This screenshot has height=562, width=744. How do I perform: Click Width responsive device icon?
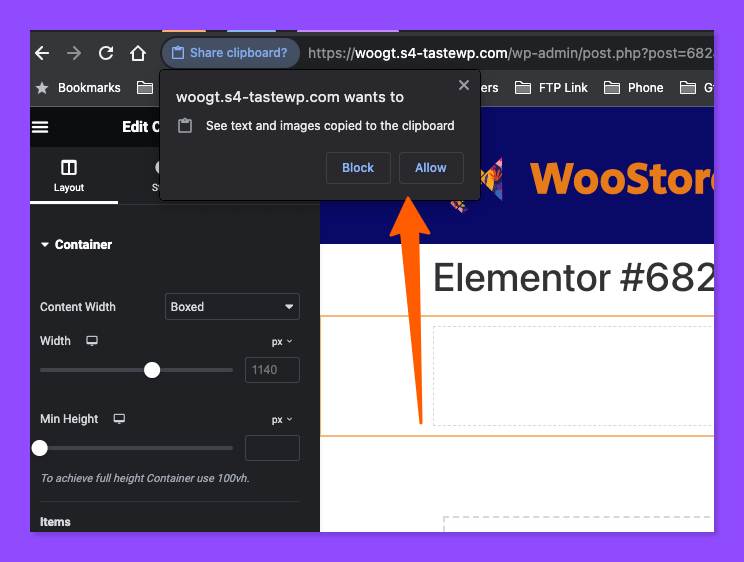[x=92, y=341]
